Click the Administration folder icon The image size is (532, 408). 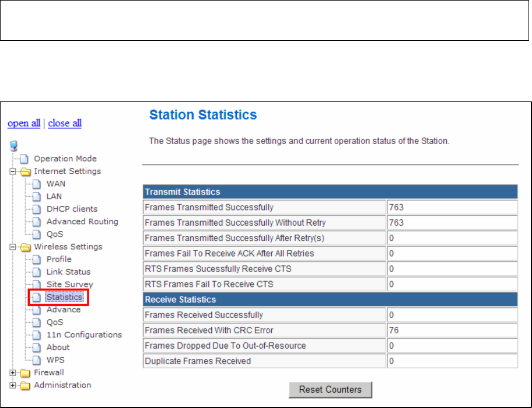(x=26, y=385)
